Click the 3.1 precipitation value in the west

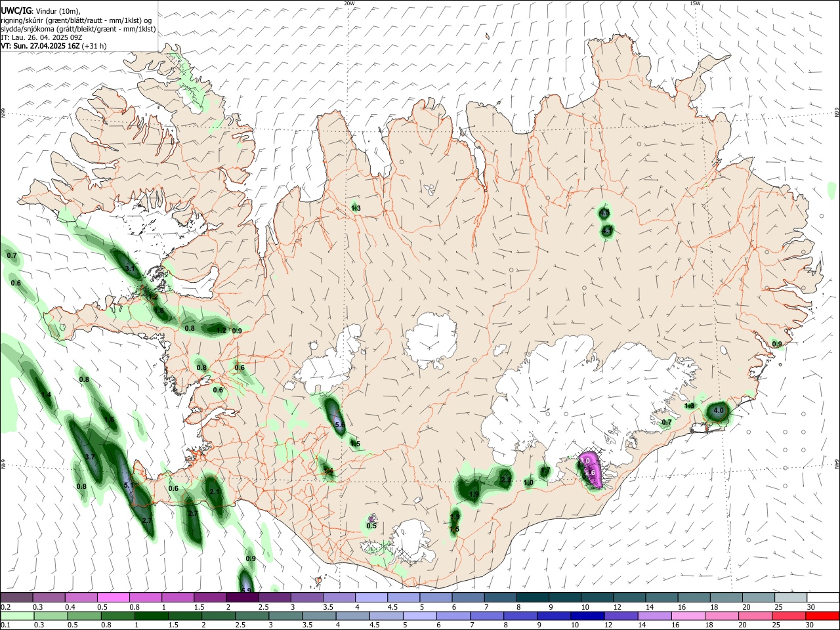coord(130,268)
